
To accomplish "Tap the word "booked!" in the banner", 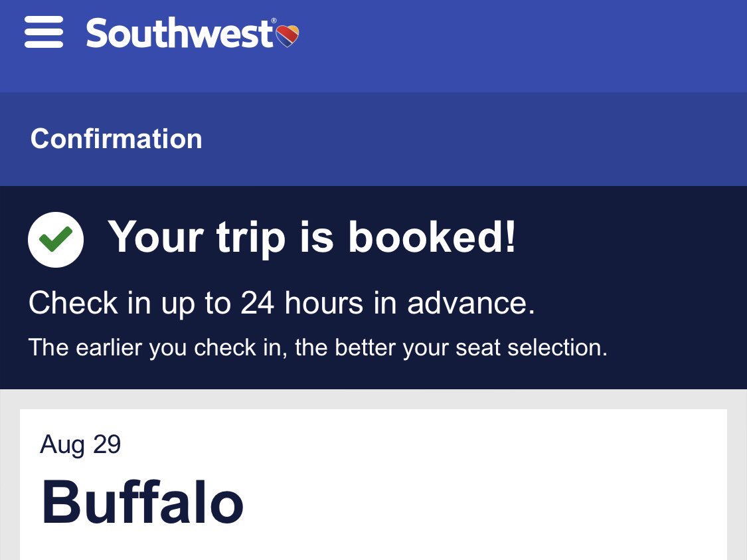I will pos(432,236).
